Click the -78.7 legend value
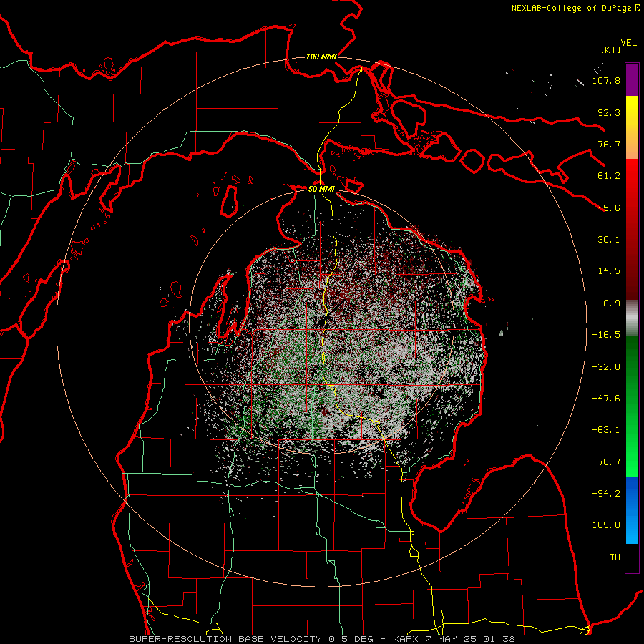This screenshot has height=644, width=644. click(x=606, y=462)
